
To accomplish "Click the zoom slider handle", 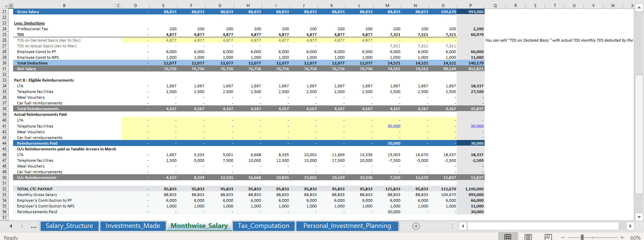I will click(582, 237).
